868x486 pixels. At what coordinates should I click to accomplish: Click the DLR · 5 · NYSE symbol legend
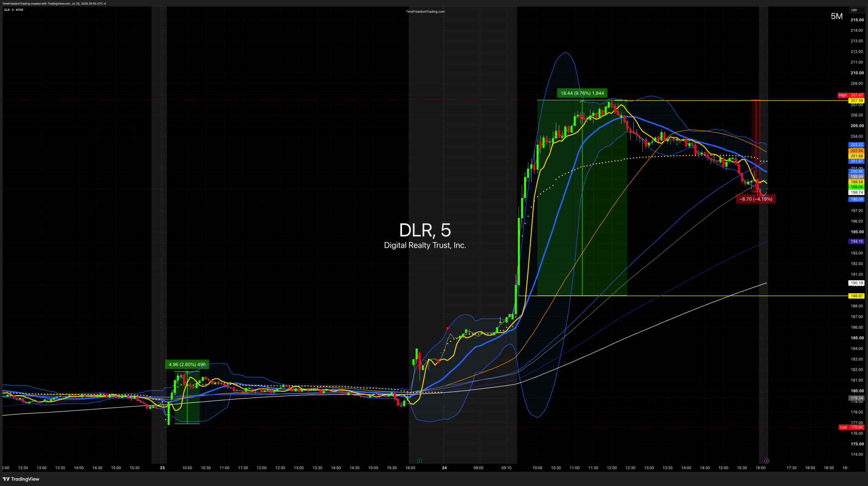coord(14,10)
